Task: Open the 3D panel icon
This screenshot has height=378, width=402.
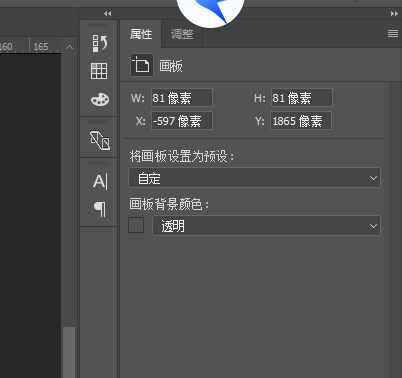Action: 100,140
